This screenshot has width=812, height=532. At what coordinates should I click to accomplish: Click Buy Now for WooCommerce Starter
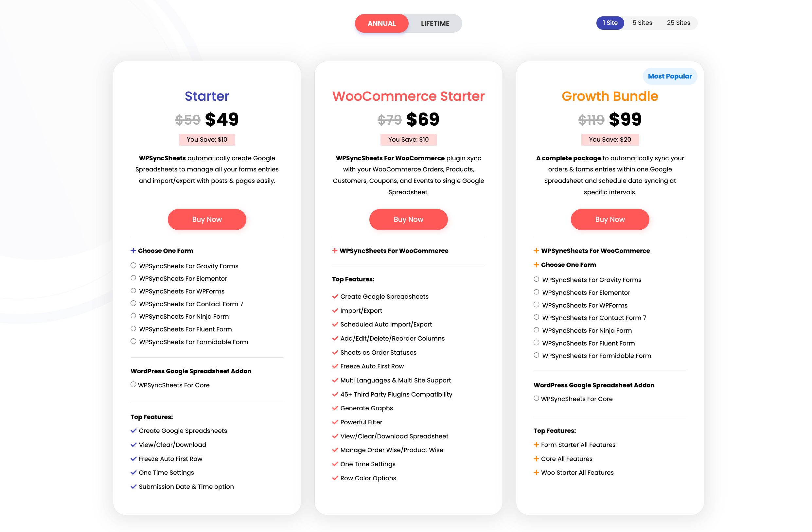[408, 219]
